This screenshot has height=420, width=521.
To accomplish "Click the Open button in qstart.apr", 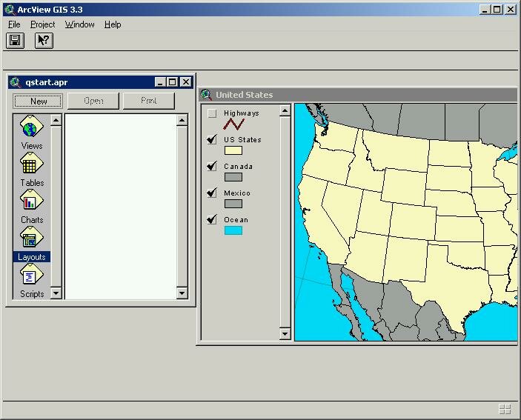I will pos(93,101).
